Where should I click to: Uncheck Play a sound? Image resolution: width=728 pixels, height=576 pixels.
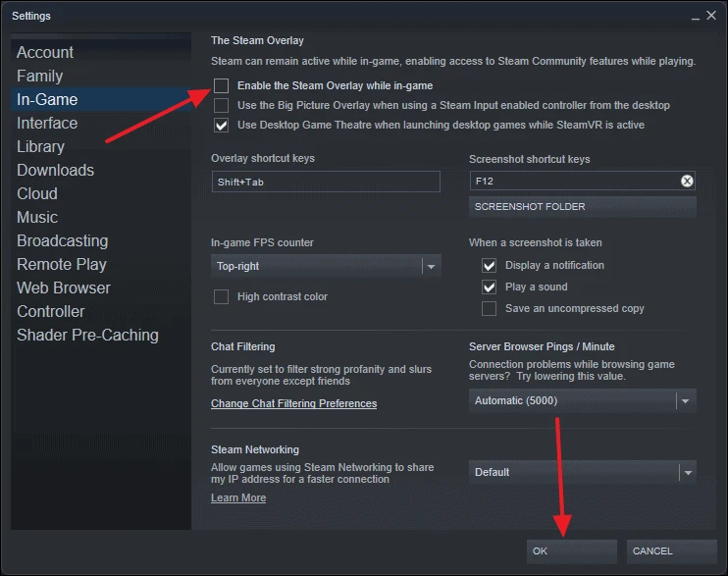pos(489,287)
